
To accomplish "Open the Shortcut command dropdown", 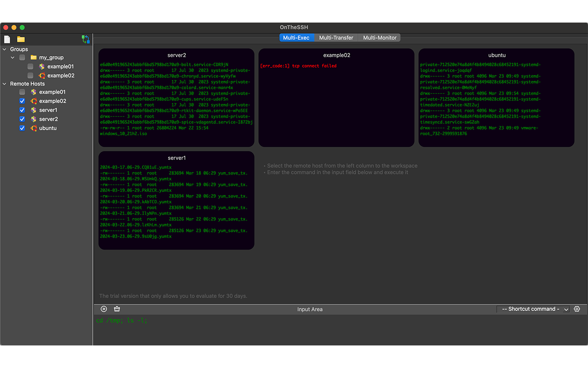I will [533, 309].
